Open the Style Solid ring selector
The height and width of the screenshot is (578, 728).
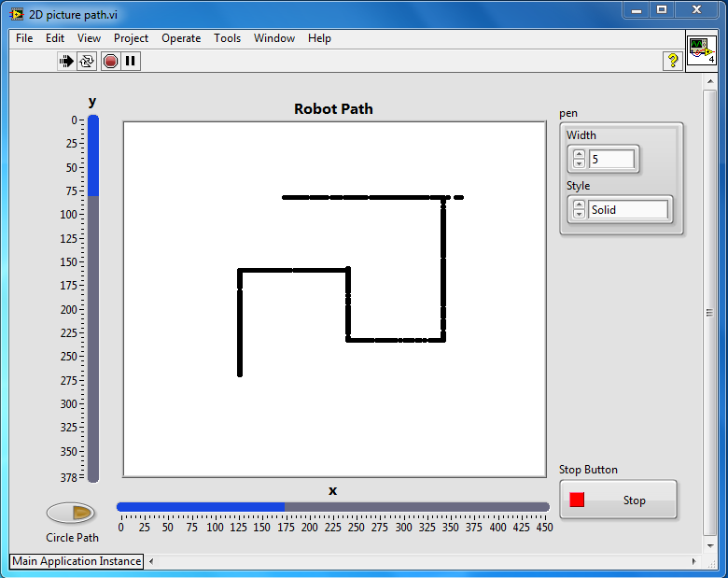628,209
